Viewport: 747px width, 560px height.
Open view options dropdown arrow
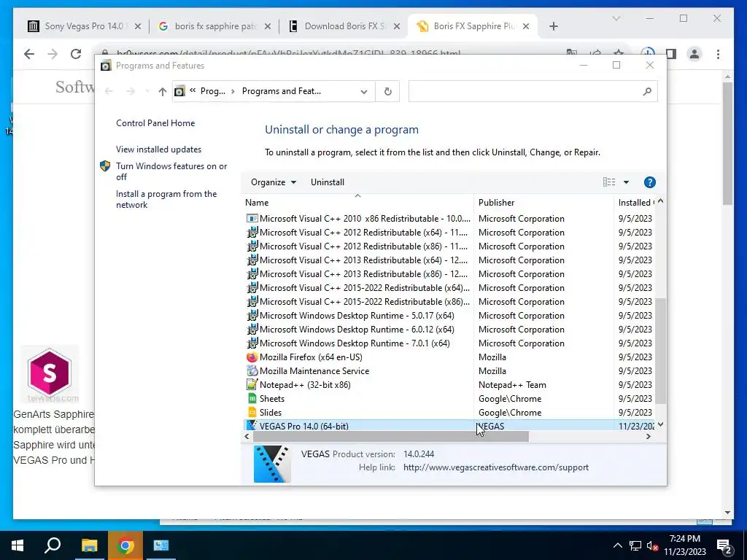pos(626,182)
